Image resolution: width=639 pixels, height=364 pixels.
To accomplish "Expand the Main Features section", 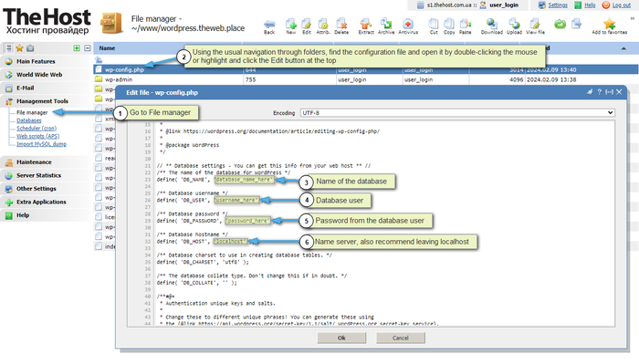I will tap(47, 61).
